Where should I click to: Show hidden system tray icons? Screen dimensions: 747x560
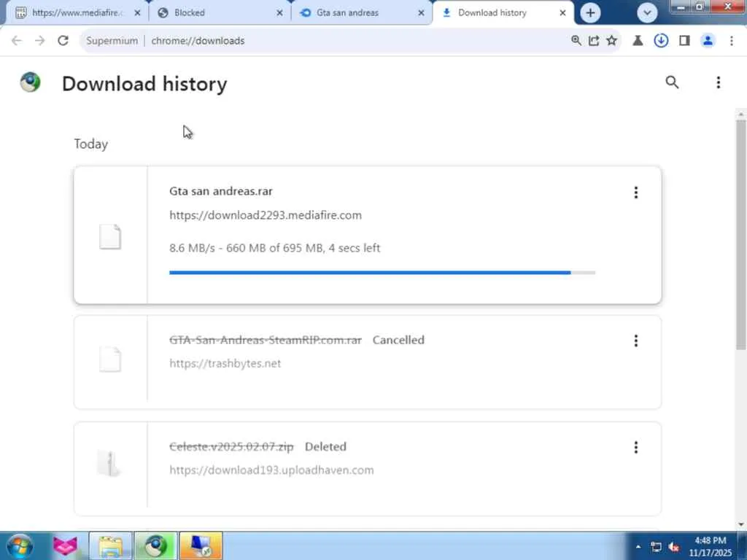click(638, 547)
